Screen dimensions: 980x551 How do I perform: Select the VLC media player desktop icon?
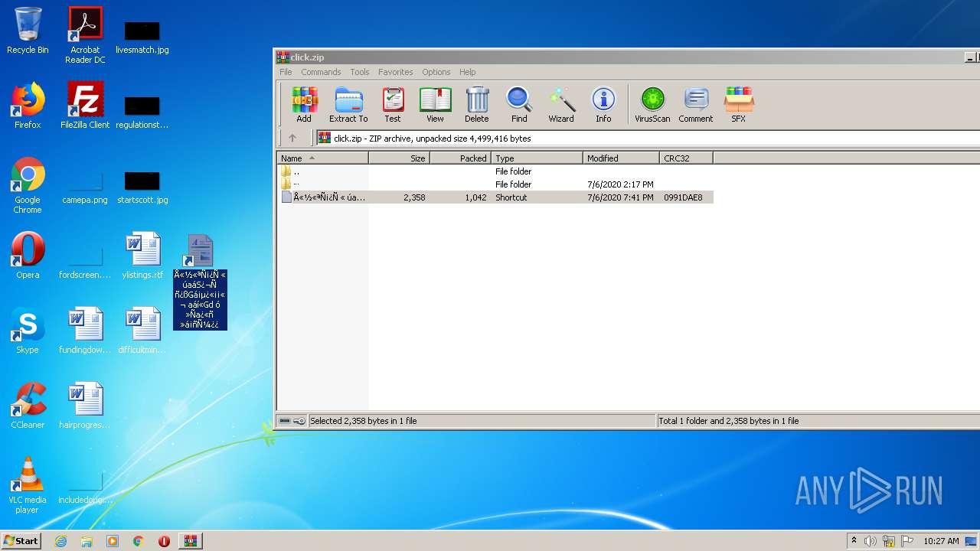coord(28,486)
